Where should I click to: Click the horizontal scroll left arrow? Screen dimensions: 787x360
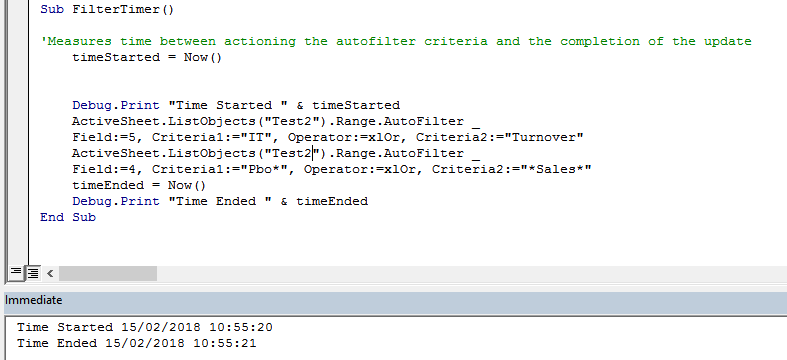[50, 273]
